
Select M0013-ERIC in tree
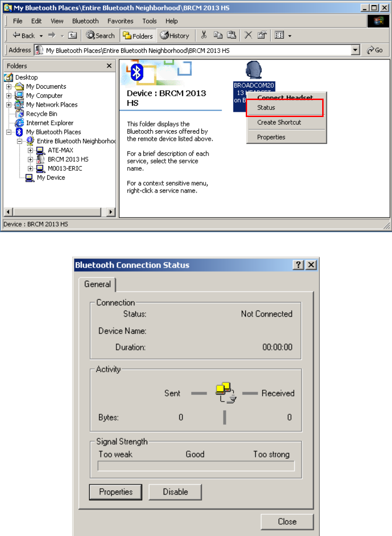65,168
